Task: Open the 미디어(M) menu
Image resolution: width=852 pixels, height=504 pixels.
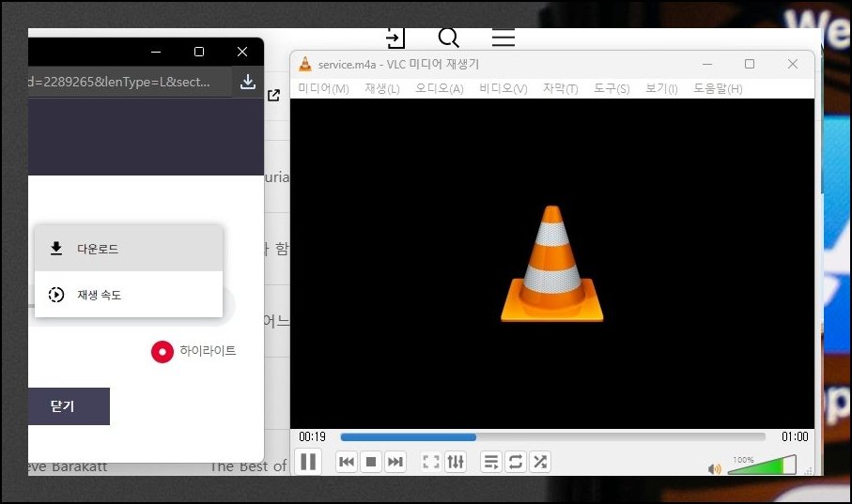Action: (x=323, y=88)
